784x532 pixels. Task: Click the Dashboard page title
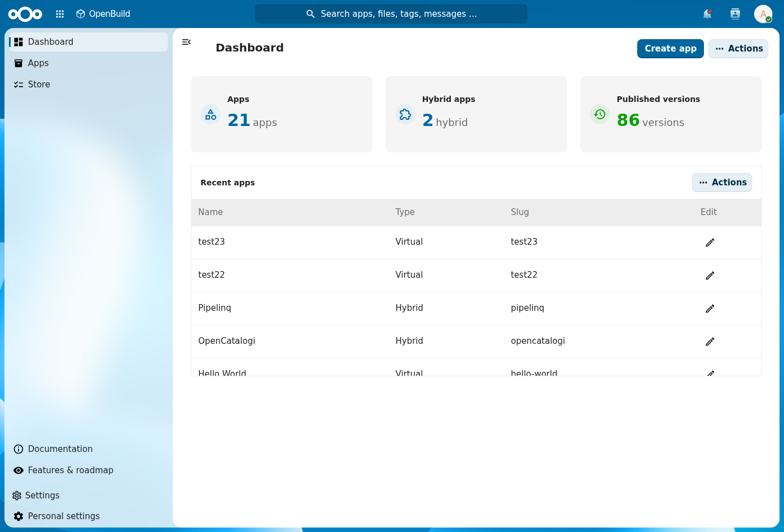tap(250, 48)
